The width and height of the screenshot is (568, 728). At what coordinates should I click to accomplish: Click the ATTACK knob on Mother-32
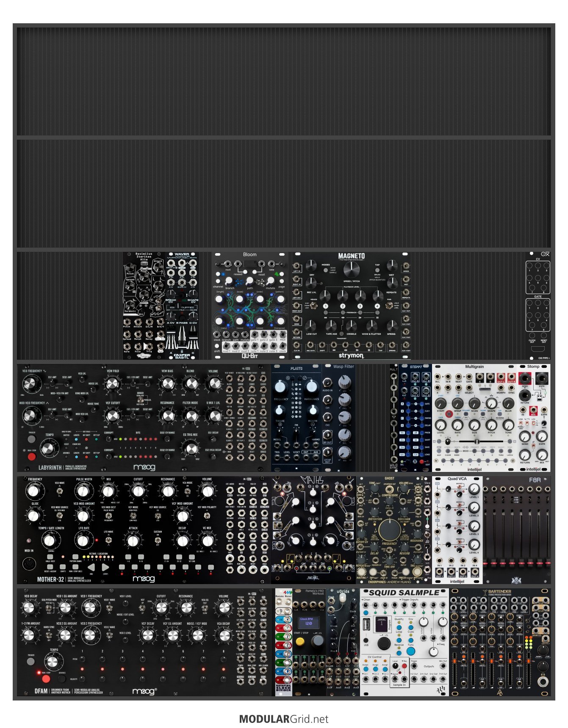tap(133, 540)
